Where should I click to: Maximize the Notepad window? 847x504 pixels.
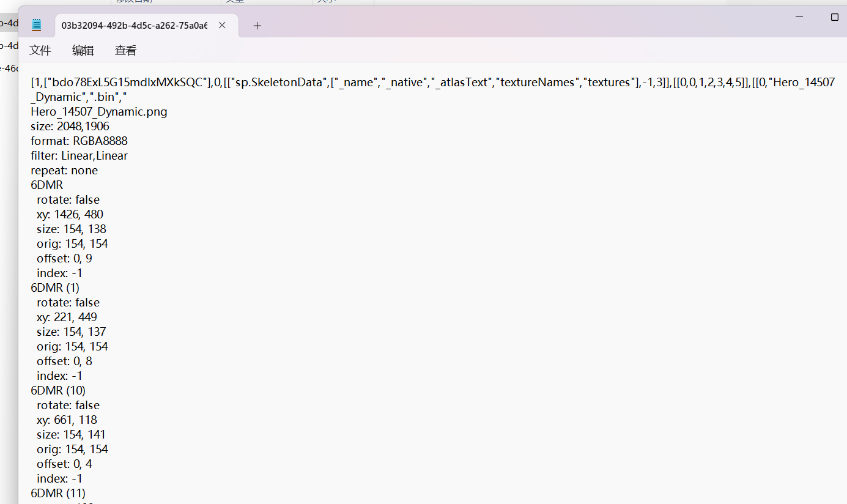pos(834,17)
